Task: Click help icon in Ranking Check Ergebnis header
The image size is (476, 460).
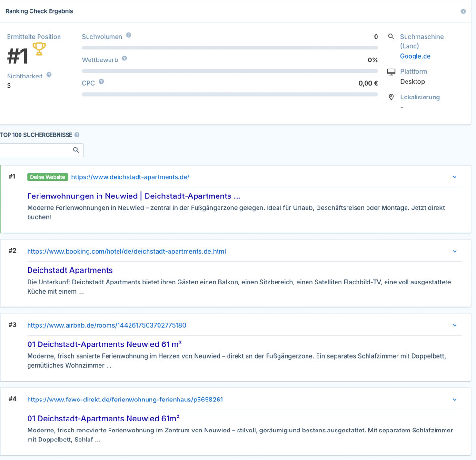Action: [463, 11]
